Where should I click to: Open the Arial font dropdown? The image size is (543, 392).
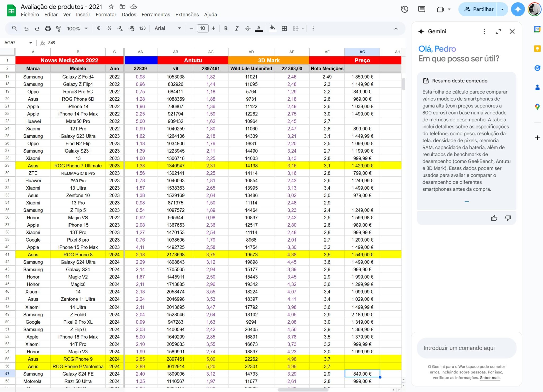point(168,28)
